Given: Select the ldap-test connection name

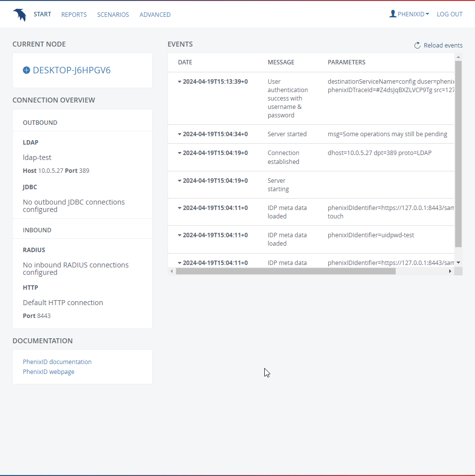Looking at the screenshot, I should (37, 158).
